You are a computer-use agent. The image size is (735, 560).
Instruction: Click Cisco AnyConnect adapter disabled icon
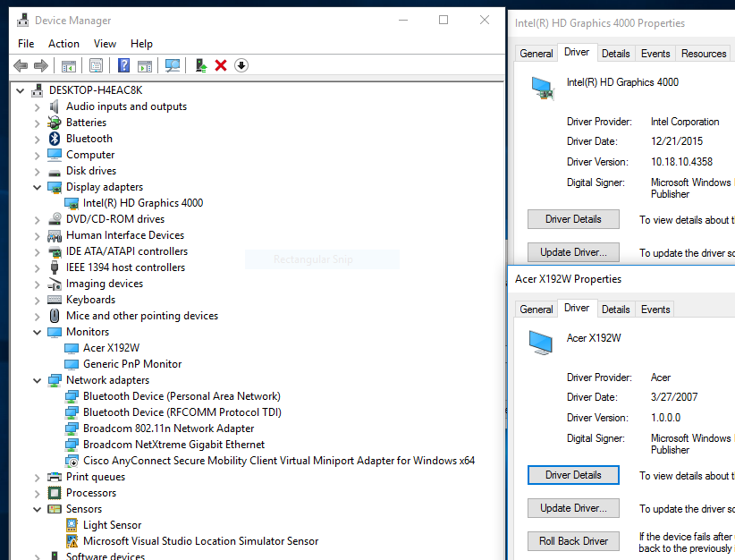point(72,461)
